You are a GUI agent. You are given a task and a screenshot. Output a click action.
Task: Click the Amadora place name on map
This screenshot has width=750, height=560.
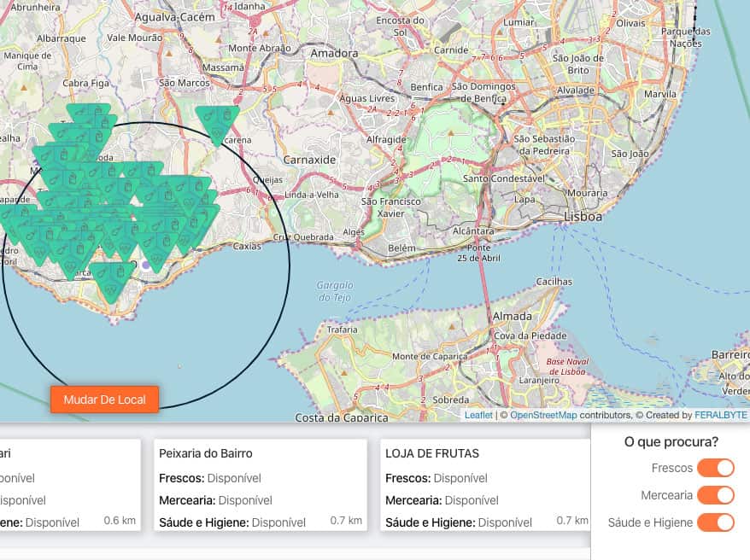point(334,53)
